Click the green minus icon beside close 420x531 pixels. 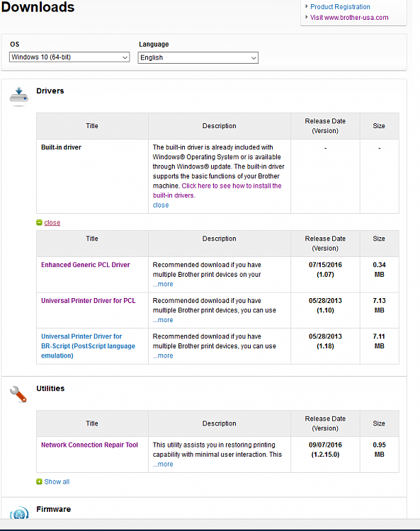[39, 222]
